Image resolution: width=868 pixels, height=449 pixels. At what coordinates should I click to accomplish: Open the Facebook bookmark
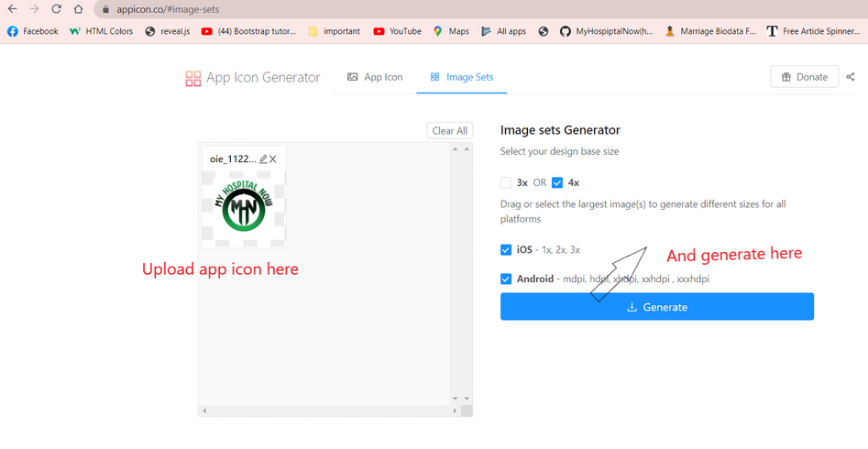pos(33,31)
